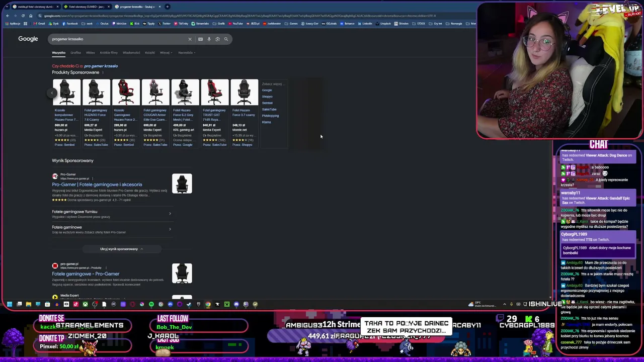Viewport: 644px width, 362px height.
Task: Open Pro-Gamer Fotele gamingowe i akcesoria result
Action: (97, 185)
